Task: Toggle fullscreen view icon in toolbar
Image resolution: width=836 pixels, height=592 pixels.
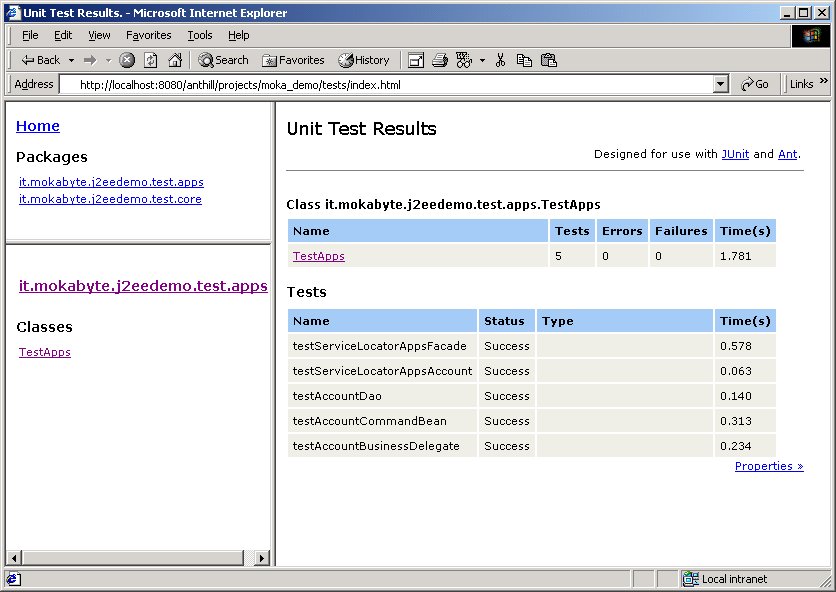Action: [416, 60]
